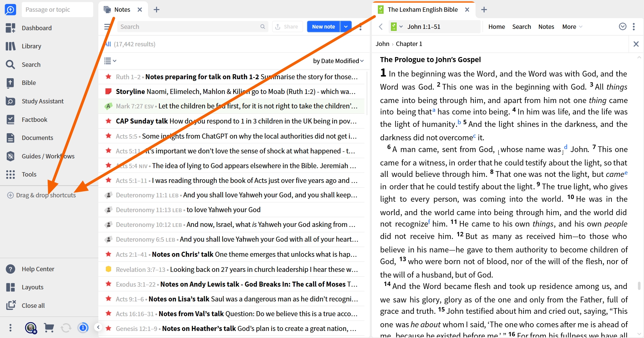Add a new tab beside Notes

pos(156,10)
